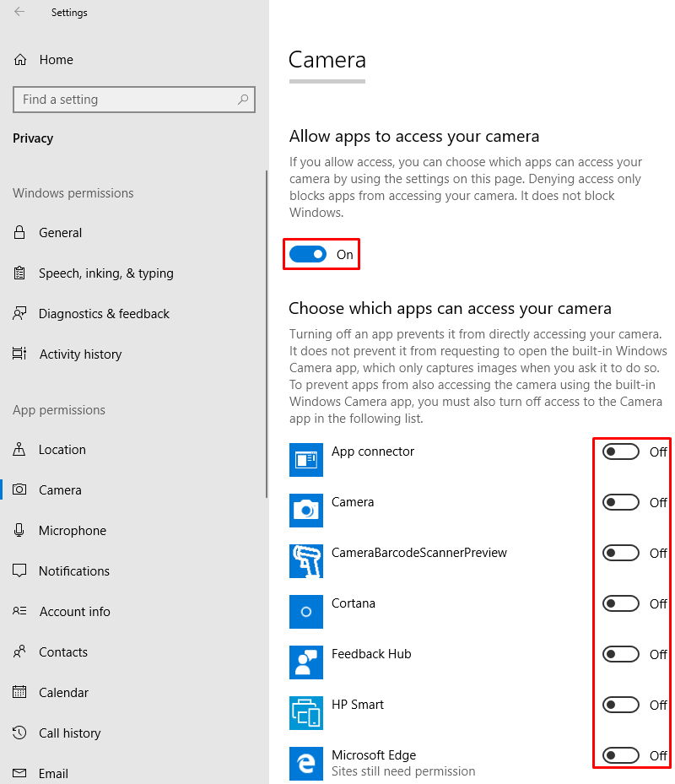Enable camera access for Cortana
This screenshot has width=675, height=784.
coord(620,603)
